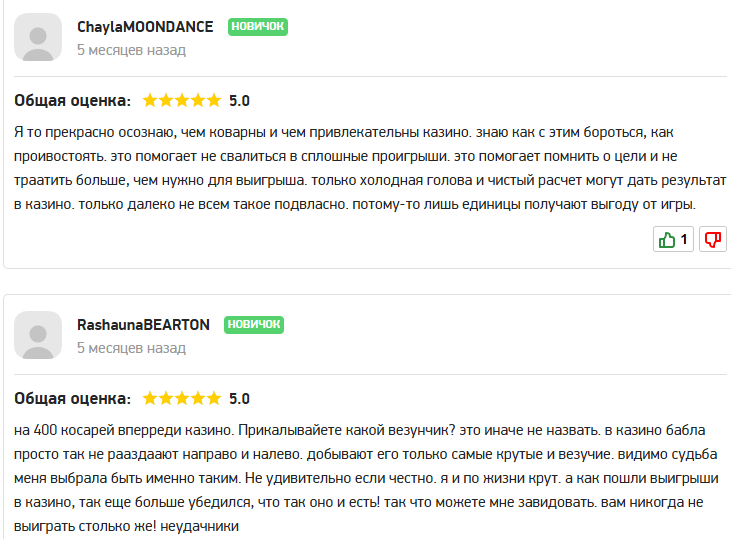Click the 5.0 score in RashaunaBEARTON's review

[x=239, y=399]
